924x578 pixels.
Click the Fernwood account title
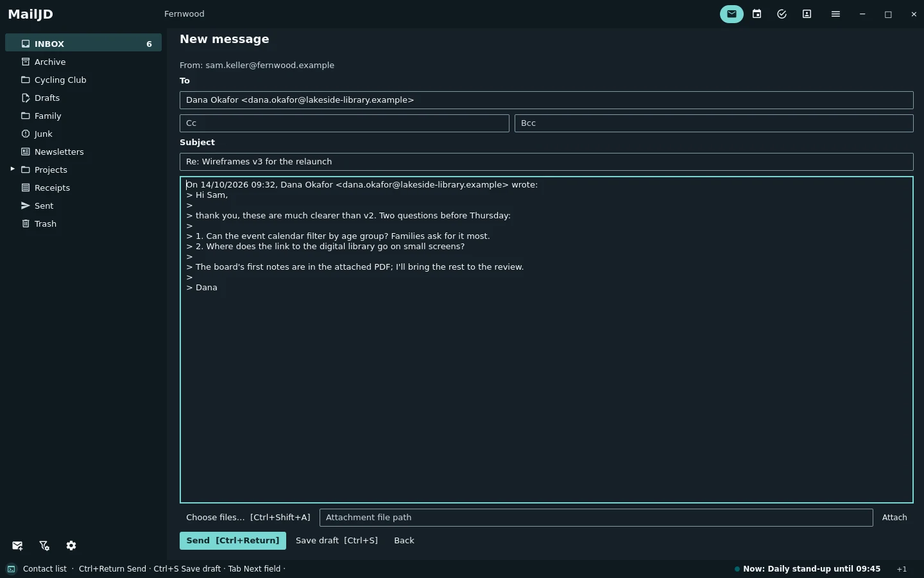tap(184, 14)
